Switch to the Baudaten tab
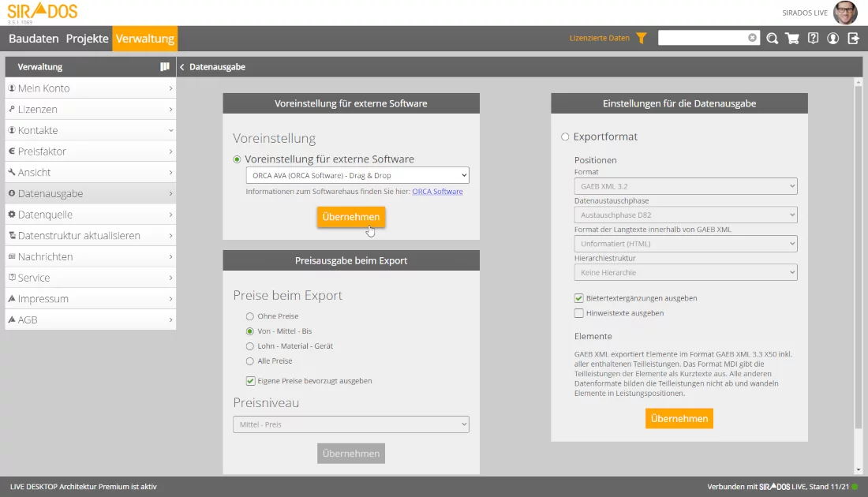Screen dimensions: 868x497 click(x=34, y=39)
